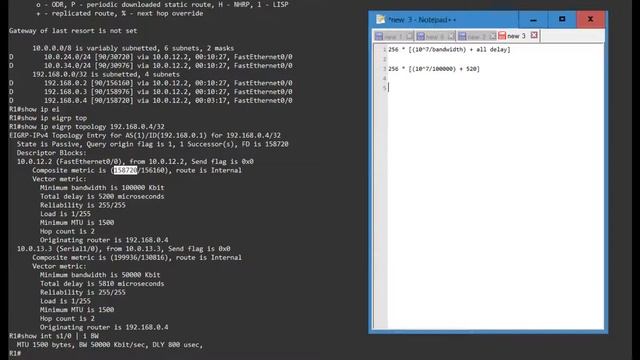Image resolution: width=640 pixels, height=360 pixels.
Task: Click 'EIGRP-IPv4 Topology Entry for AS(1)' line
Action: tap(145, 135)
